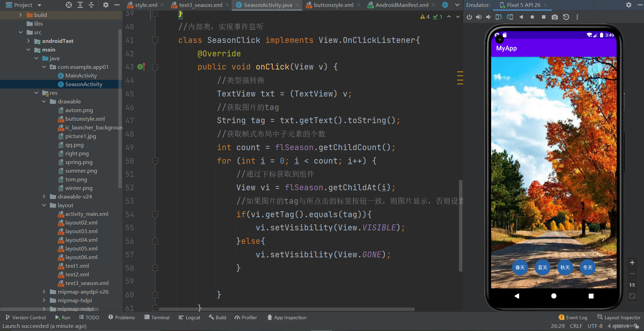644x331 pixels.
Task: Open the emulator snapshots clock icon
Action: [566, 17]
